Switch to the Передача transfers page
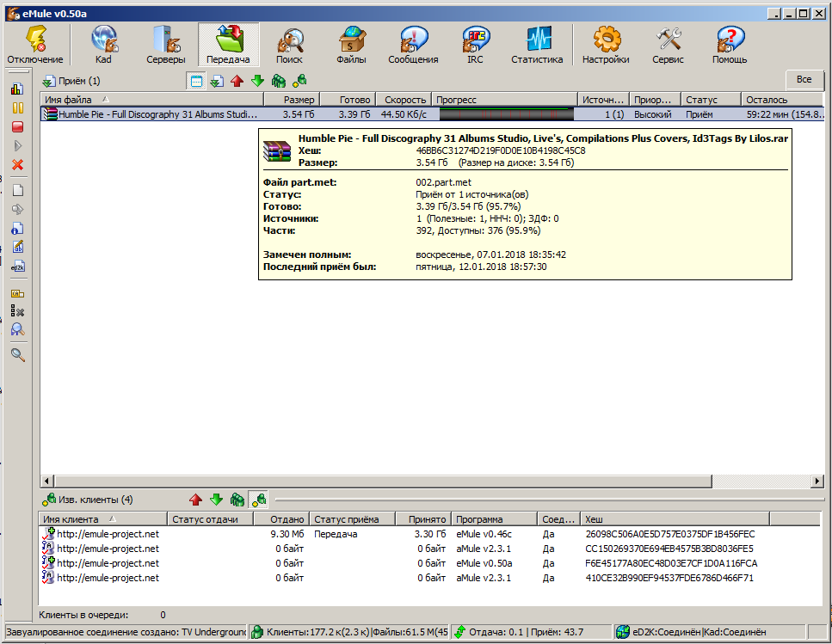This screenshot has width=832, height=644. [228, 45]
